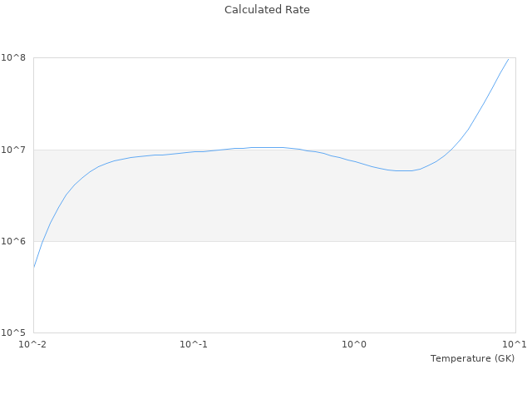532x399 pixels.
Task: Click the curve's starting point at lower left
Action: click(x=34, y=267)
